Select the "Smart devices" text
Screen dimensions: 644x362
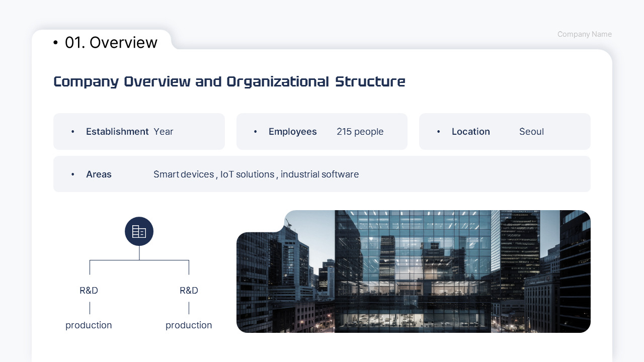(184, 174)
